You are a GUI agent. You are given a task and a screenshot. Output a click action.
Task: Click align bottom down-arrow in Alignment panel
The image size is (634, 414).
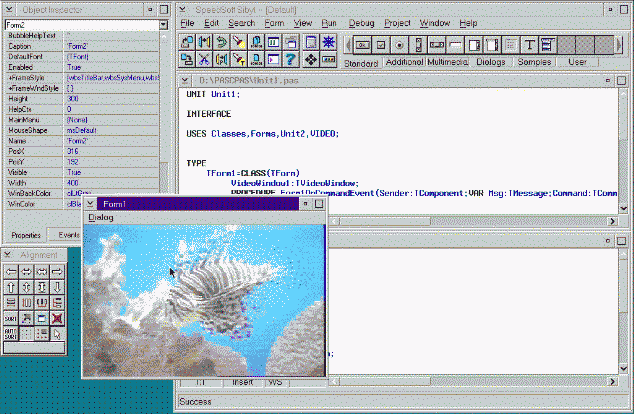[57, 287]
